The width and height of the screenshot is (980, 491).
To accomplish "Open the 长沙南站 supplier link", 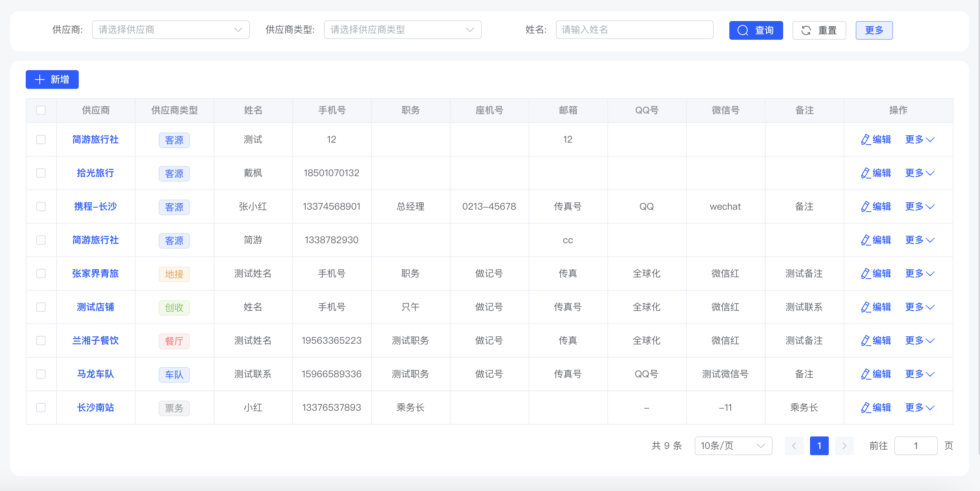I will tap(96, 408).
